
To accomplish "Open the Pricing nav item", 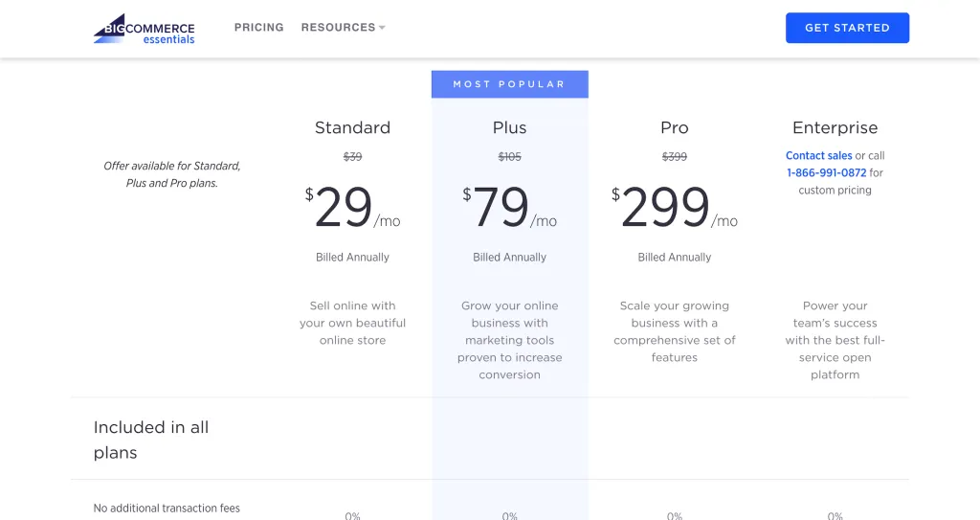I will point(258,28).
